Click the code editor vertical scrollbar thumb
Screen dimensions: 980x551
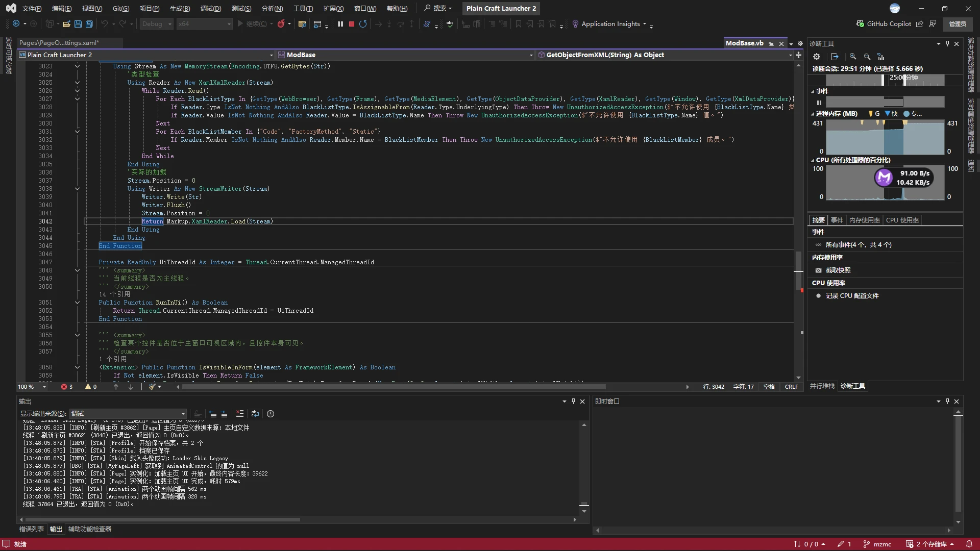tap(798, 270)
